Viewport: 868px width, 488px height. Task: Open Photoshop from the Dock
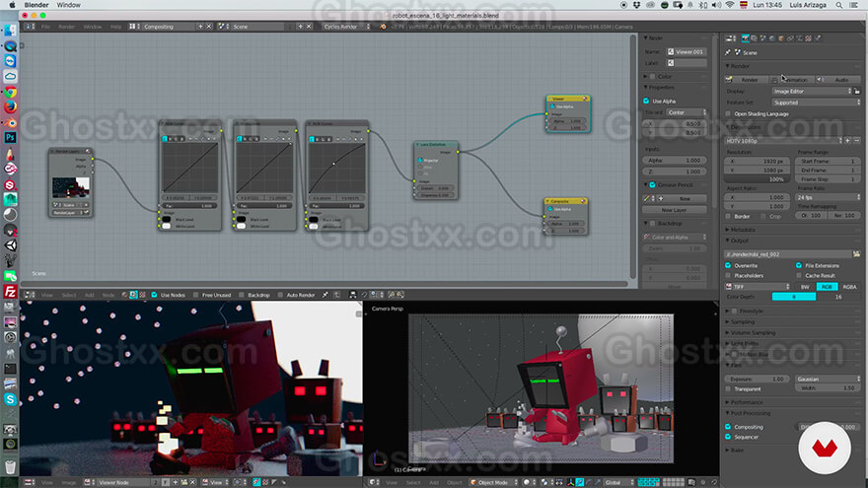10,137
